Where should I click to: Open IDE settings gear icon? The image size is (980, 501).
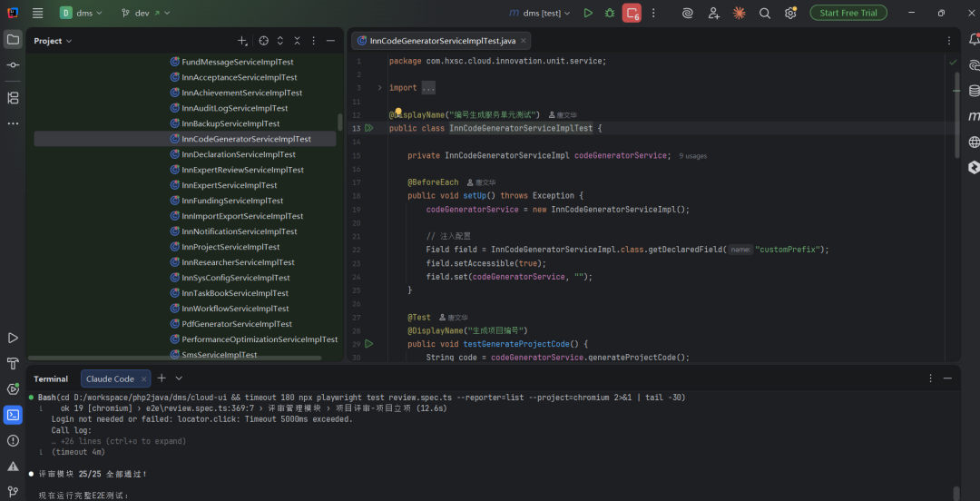pyautogui.click(x=790, y=13)
